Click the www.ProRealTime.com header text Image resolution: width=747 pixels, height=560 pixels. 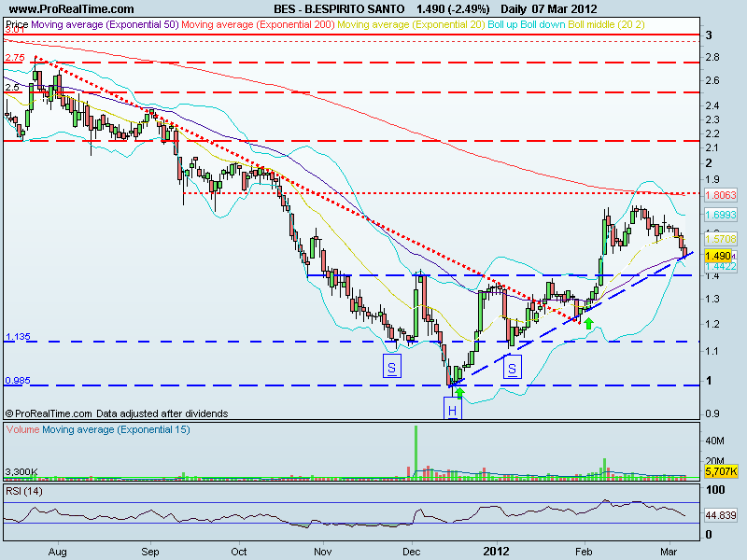pos(72,8)
